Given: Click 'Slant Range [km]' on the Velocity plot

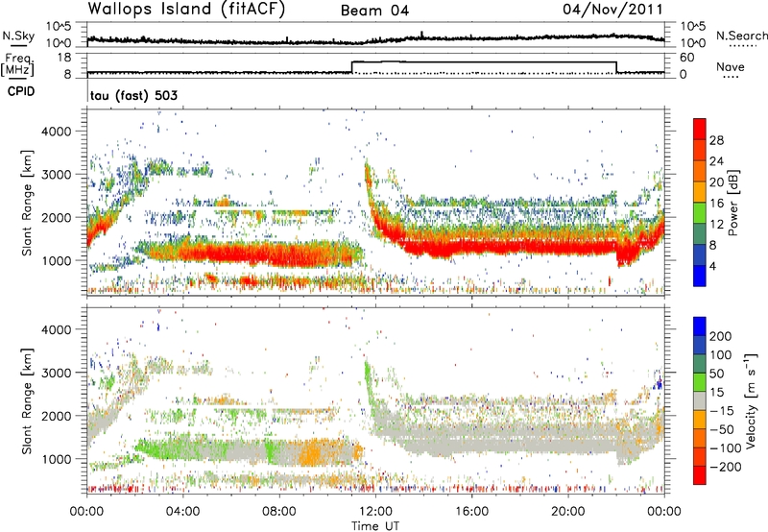Looking at the screenshot, I should [x=27, y=400].
